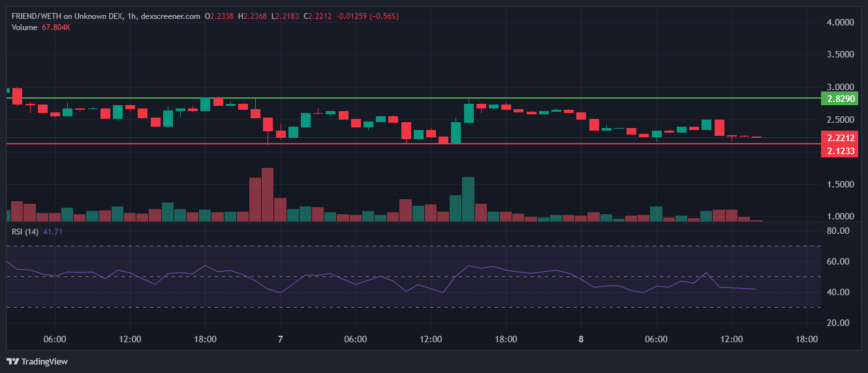Screen dimensions: 868x373
Task: Click the 3.5000 price axis value
Action: coord(840,55)
